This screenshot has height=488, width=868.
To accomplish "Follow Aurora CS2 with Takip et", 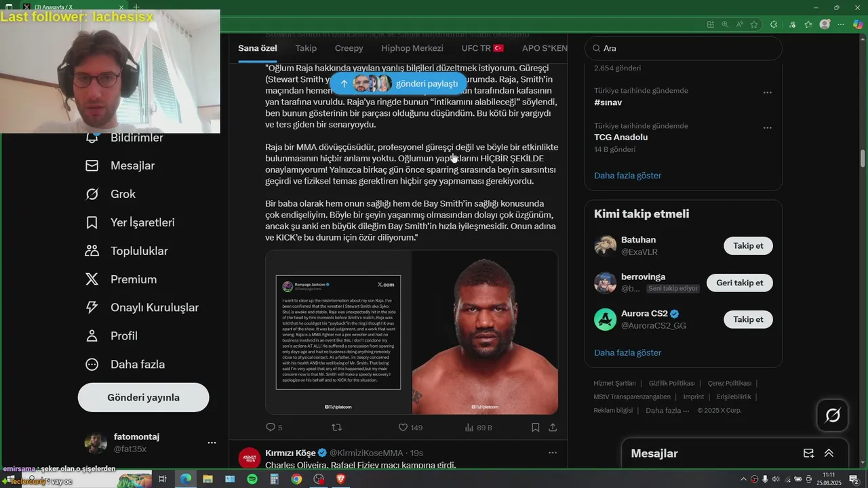I will pyautogui.click(x=748, y=319).
